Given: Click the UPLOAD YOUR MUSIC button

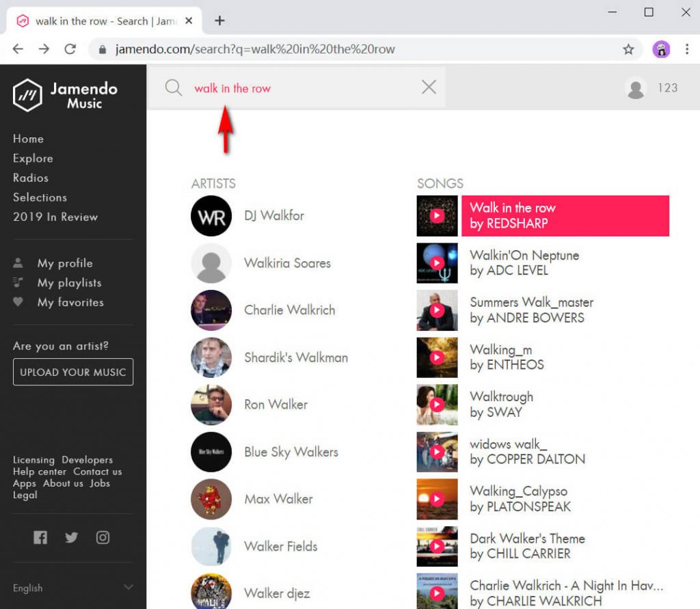Looking at the screenshot, I should (x=73, y=372).
